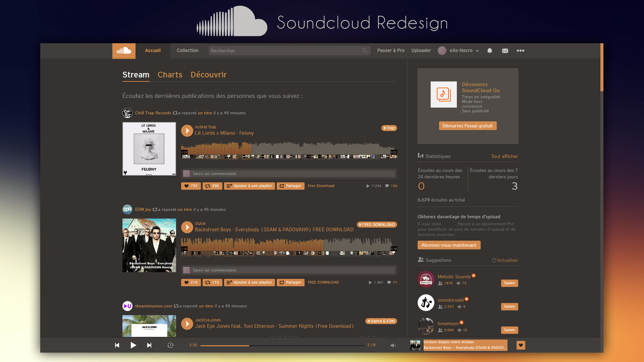Repost the Backstreet Boys remix

(212, 282)
